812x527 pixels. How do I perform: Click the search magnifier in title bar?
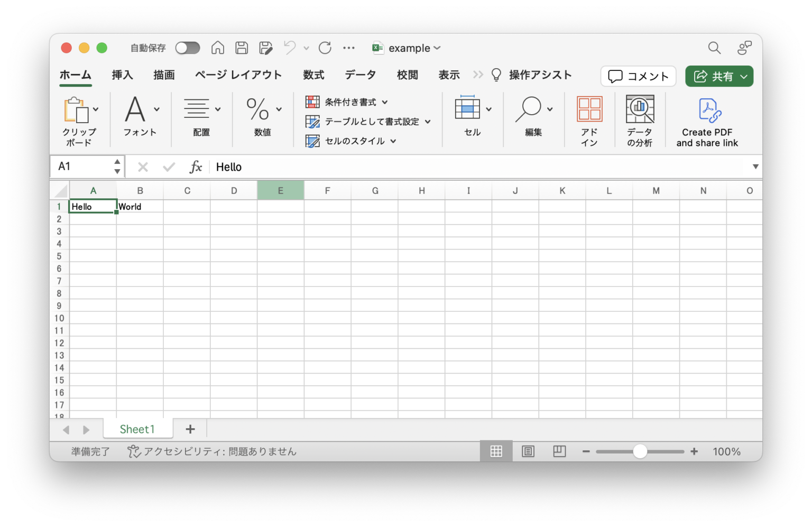(x=714, y=48)
